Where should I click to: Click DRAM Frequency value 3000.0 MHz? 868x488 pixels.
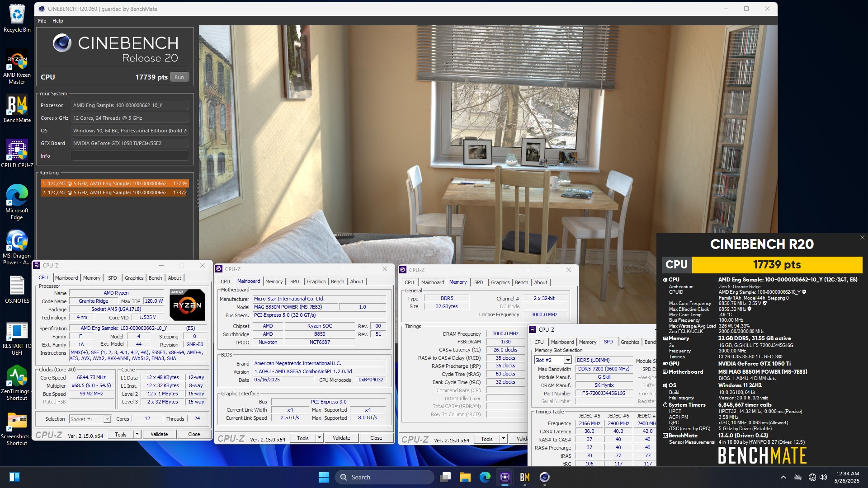505,333
